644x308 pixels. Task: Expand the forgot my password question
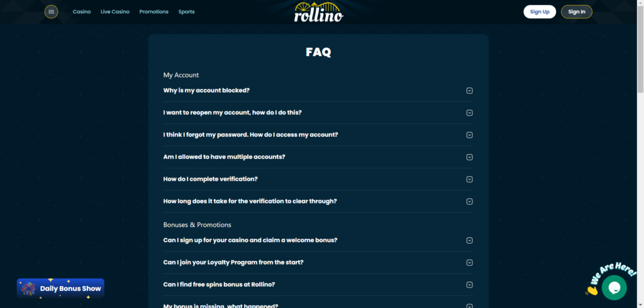tap(250, 135)
